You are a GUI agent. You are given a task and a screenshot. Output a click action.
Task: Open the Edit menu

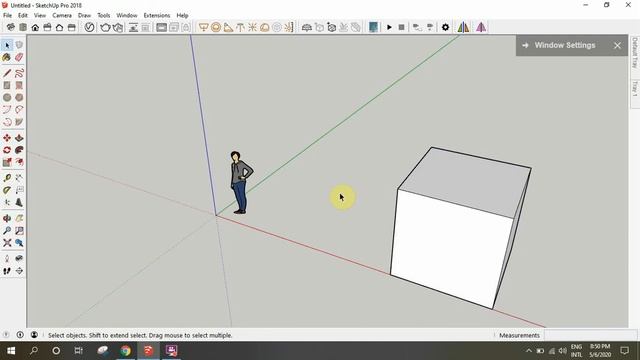23,16
